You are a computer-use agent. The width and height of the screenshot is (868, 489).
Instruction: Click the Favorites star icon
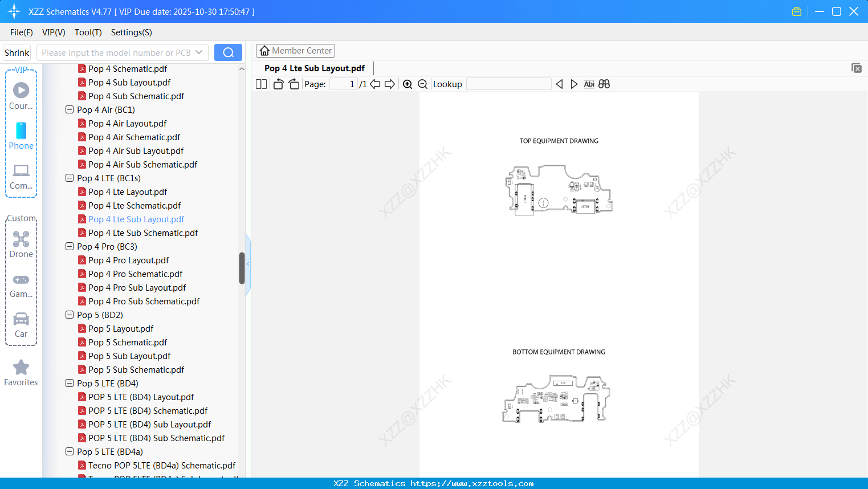[x=21, y=368]
